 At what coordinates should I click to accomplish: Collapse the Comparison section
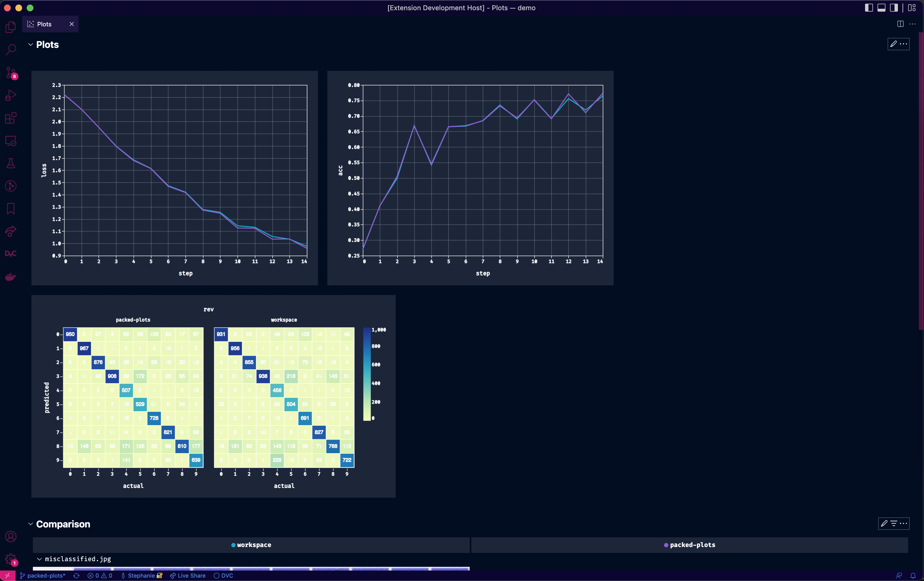[x=30, y=524]
